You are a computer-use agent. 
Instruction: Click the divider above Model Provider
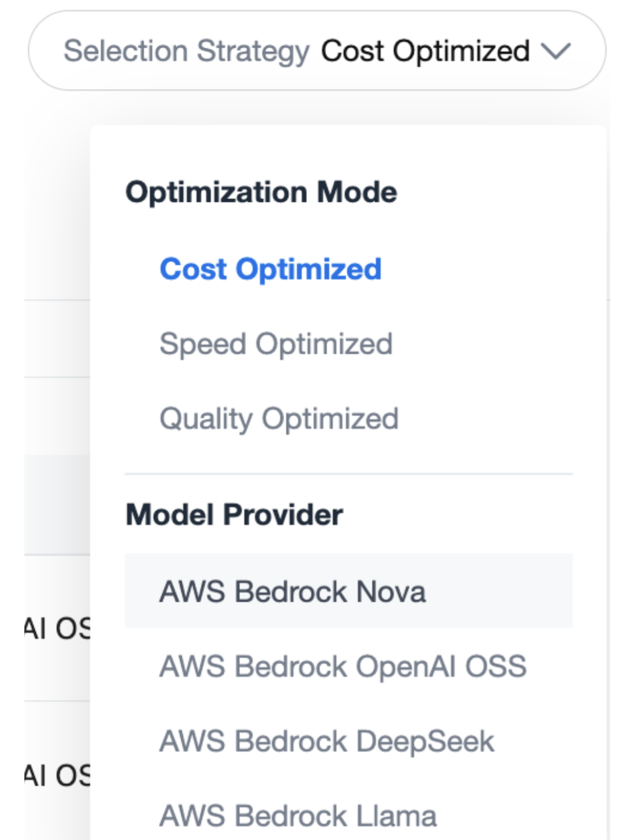(349, 474)
